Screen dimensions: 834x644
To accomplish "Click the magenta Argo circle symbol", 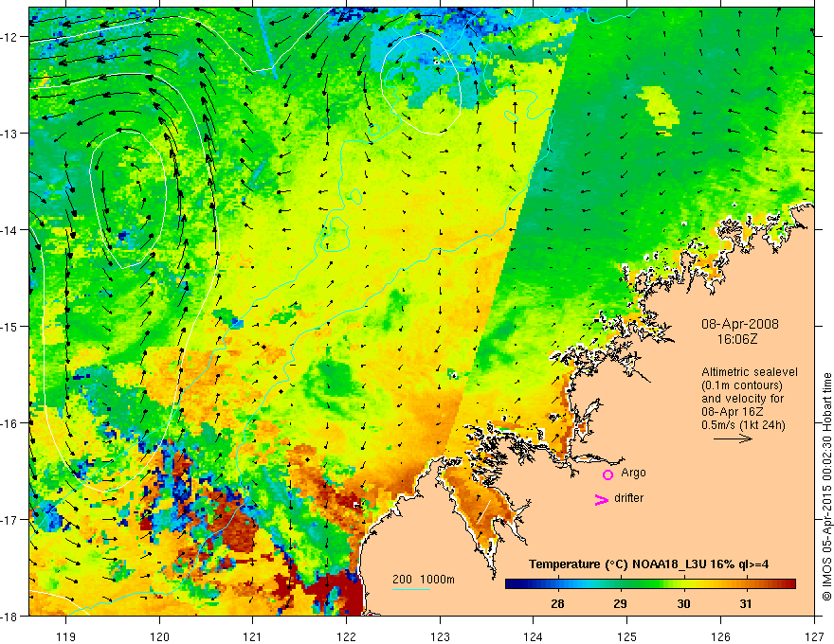I will (607, 474).
